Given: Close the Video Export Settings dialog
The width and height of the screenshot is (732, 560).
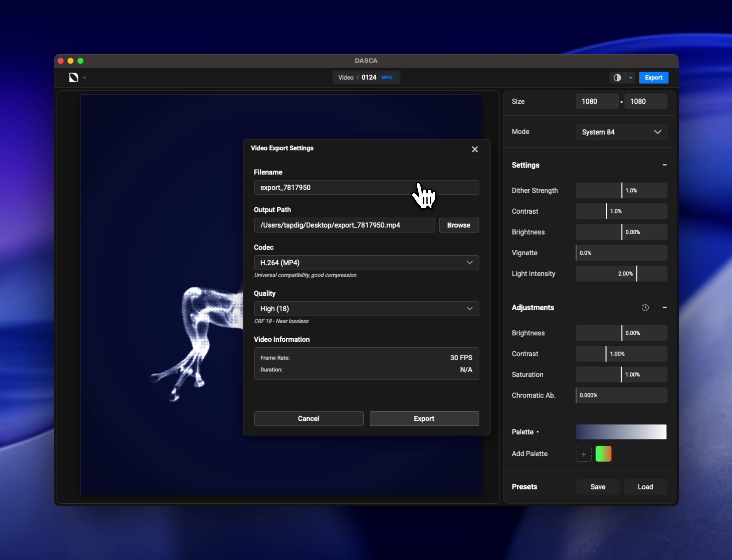Looking at the screenshot, I should 474,149.
